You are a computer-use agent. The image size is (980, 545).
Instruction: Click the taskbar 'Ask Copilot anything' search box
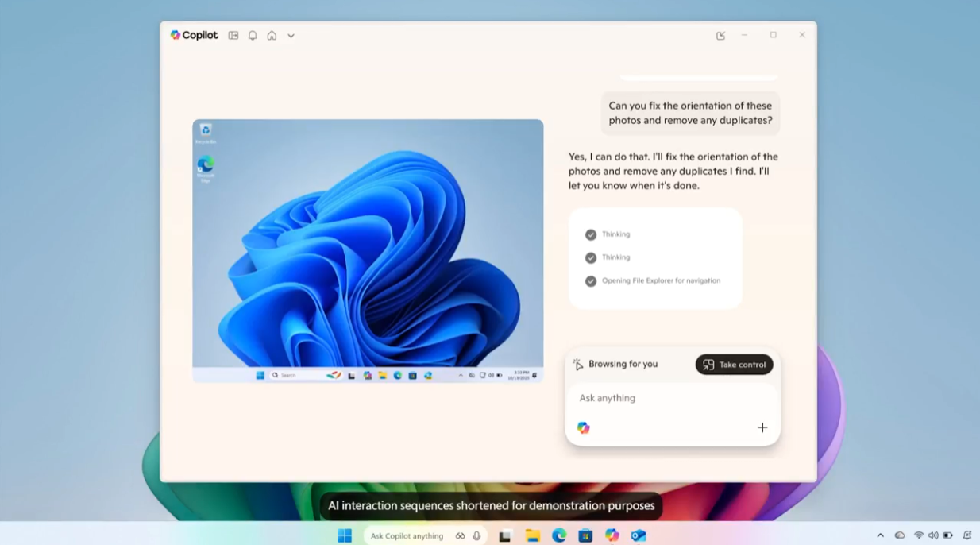coord(407,536)
